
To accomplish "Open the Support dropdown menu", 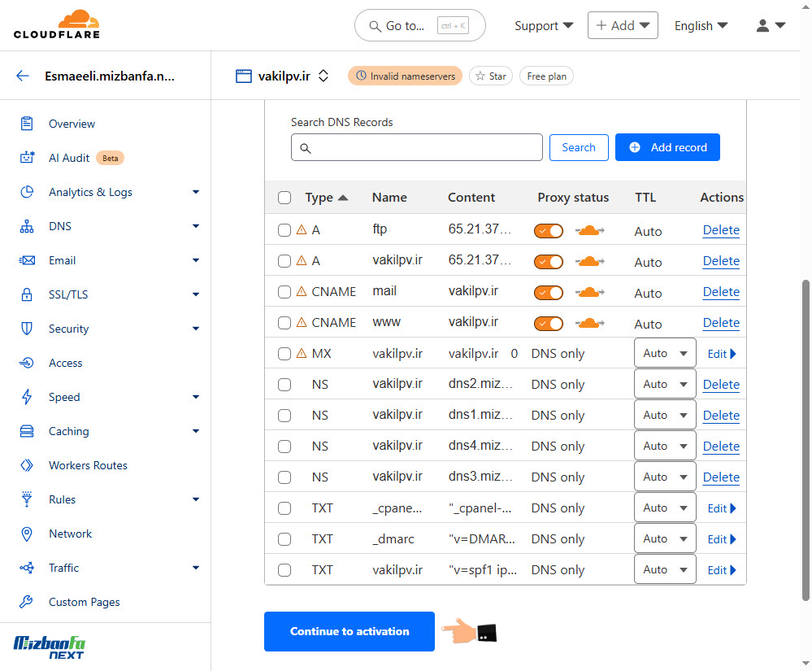I will (544, 25).
